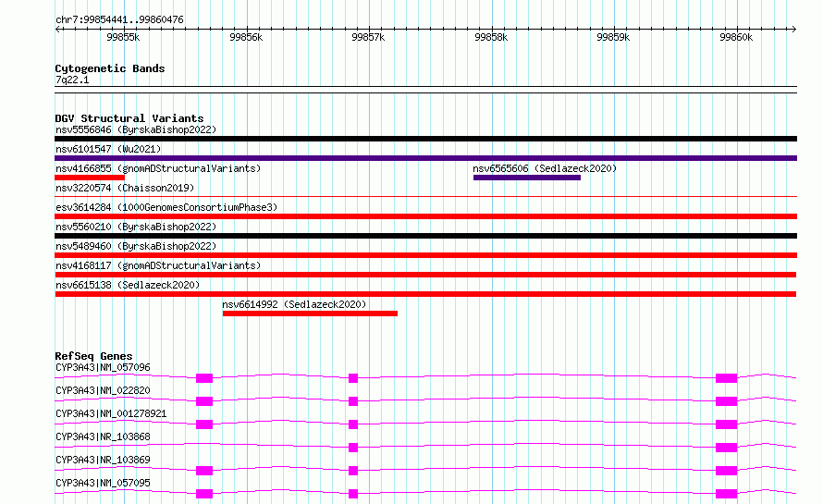Open variant label nsv6565606 (Sedlazeck2020)
The height and width of the screenshot is (504, 823).
545,168
